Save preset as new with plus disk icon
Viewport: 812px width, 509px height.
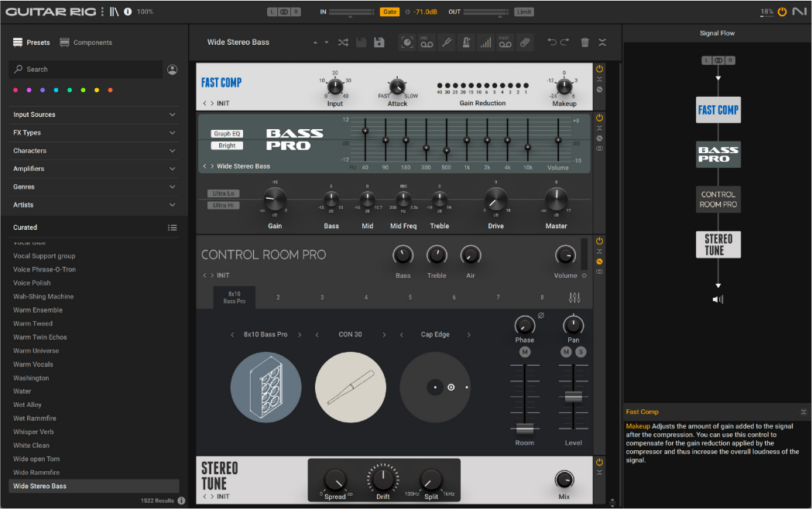[x=379, y=43]
